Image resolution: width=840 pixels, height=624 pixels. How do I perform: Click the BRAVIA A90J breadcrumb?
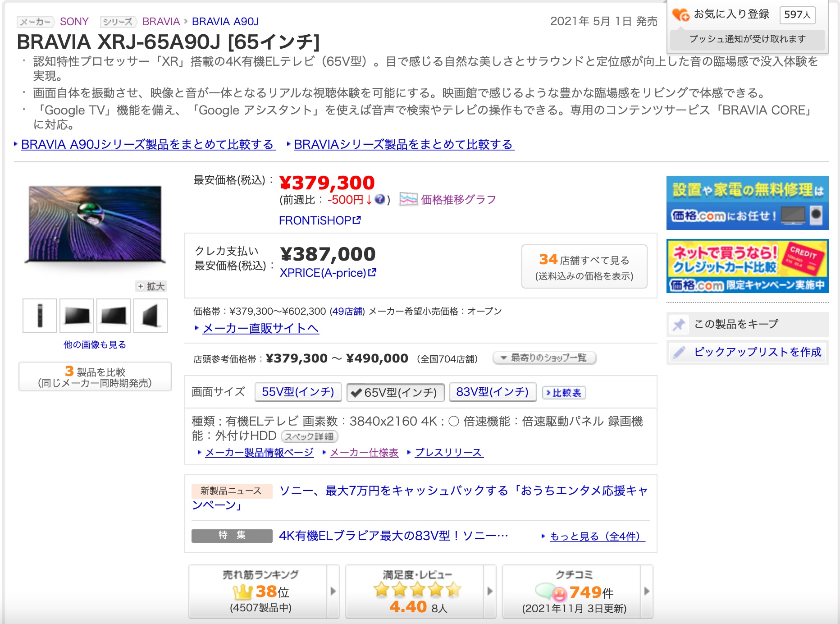225,22
